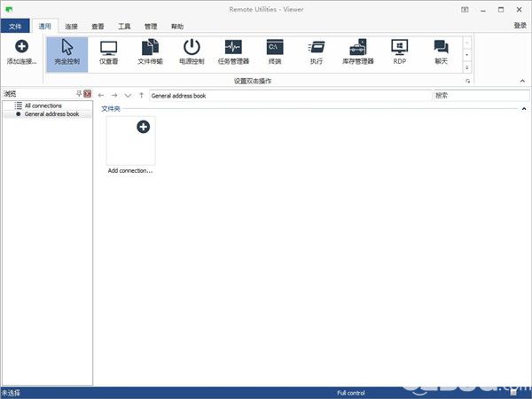This screenshot has height=399, width=532.
Task: Select Task manager mode icon
Action: click(233, 52)
